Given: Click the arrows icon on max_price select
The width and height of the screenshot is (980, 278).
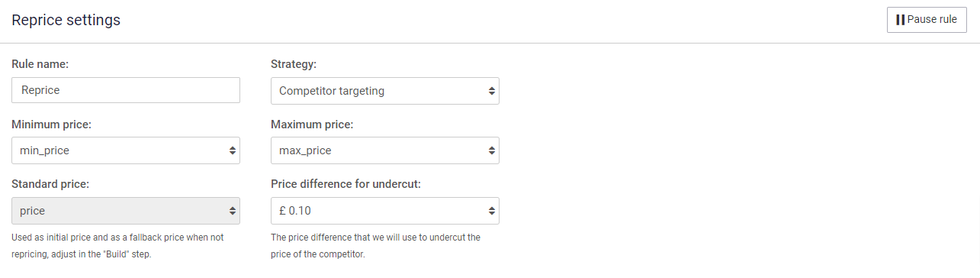Looking at the screenshot, I should click(x=492, y=150).
